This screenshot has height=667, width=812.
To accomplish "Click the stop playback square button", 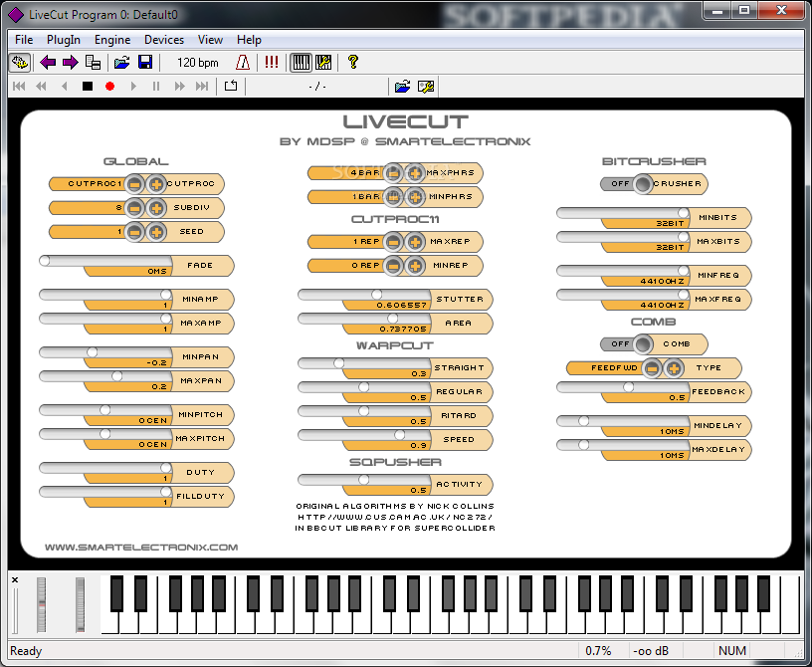I will pyautogui.click(x=88, y=86).
